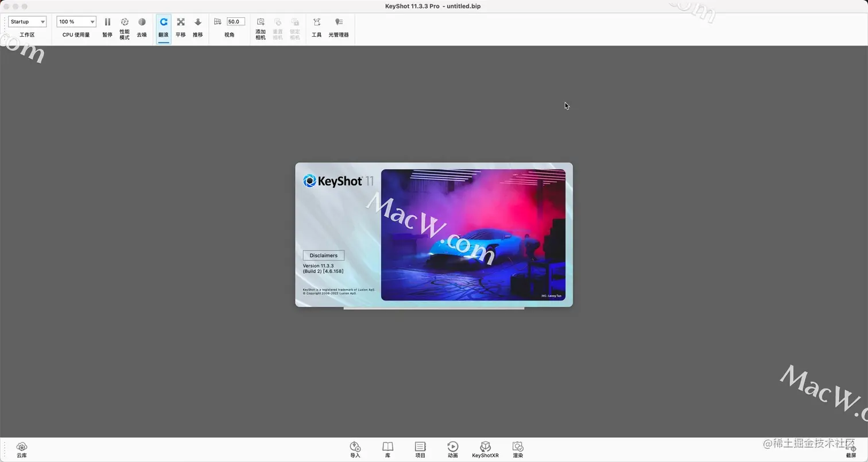Click the red window close button

pos(6,6)
